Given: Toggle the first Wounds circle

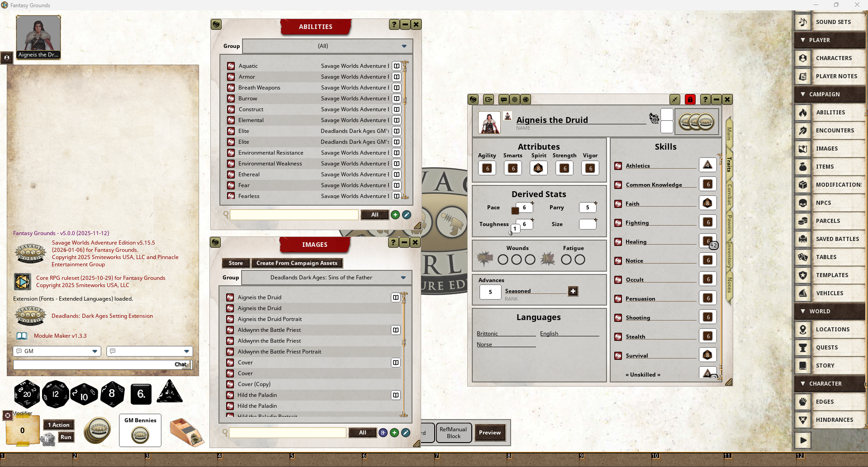Looking at the screenshot, I should tap(503, 259).
